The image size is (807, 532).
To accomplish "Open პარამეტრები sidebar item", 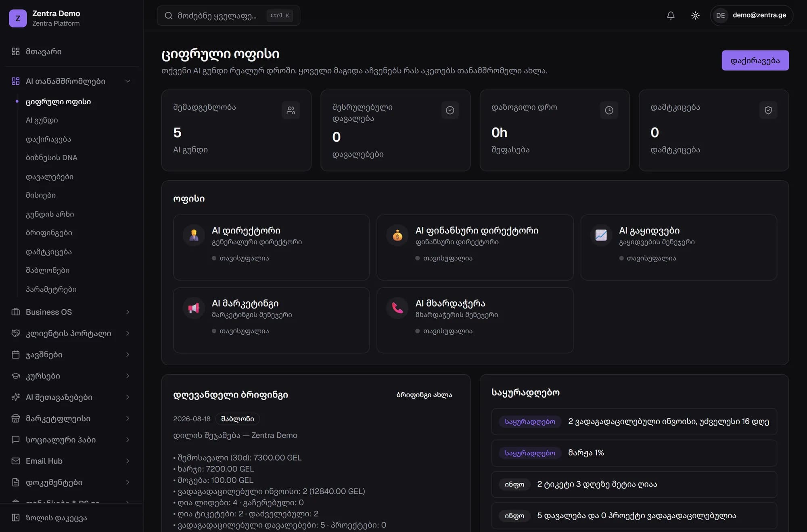I will (x=51, y=289).
